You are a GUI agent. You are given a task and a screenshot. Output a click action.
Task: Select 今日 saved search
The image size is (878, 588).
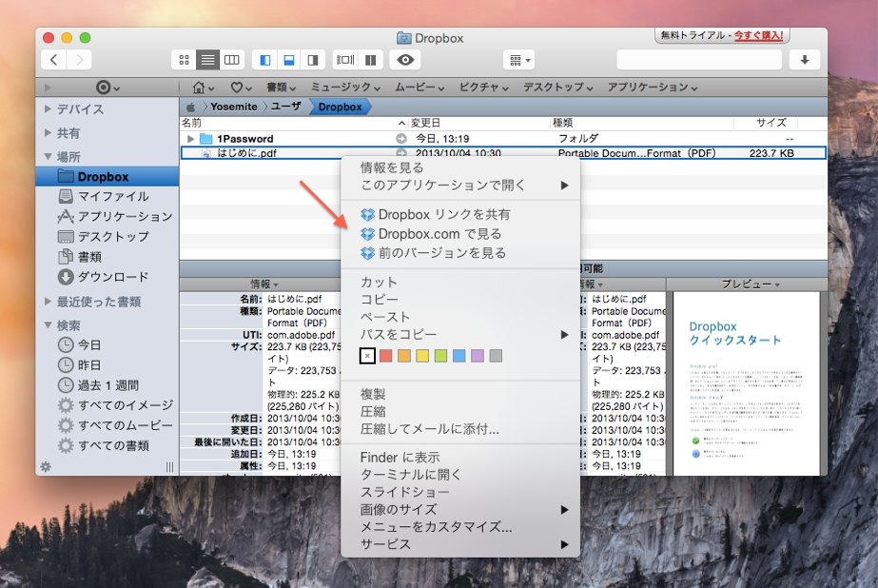107,345
